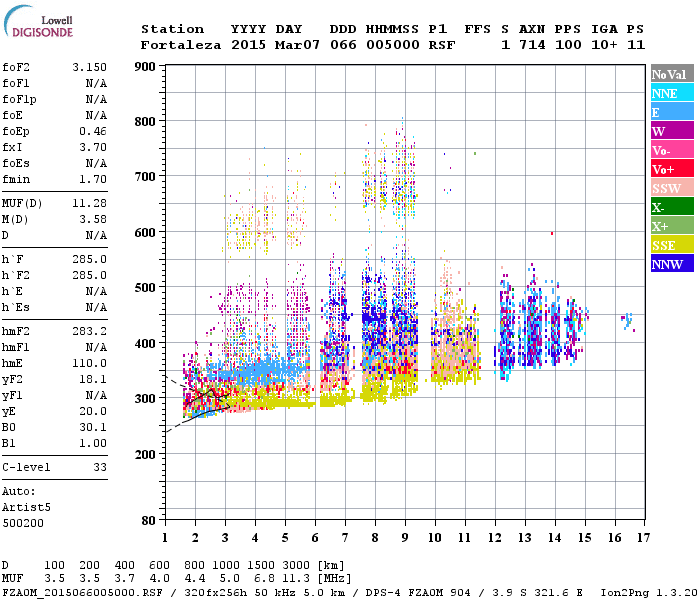Select the Fortaleza station name

point(181,45)
